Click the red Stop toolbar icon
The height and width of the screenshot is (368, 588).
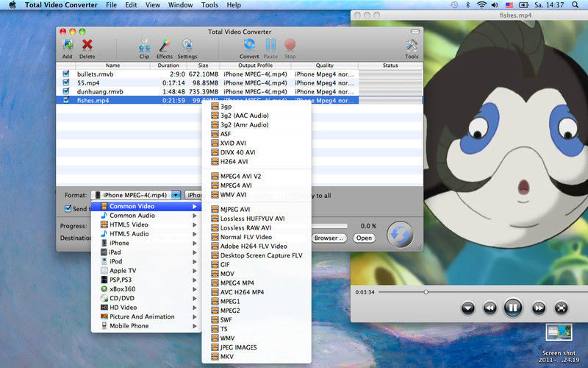point(290,45)
